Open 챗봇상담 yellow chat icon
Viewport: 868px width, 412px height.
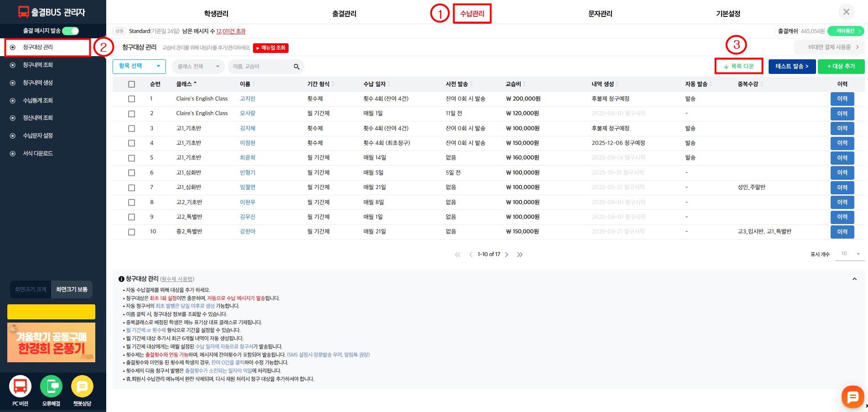coord(82,386)
